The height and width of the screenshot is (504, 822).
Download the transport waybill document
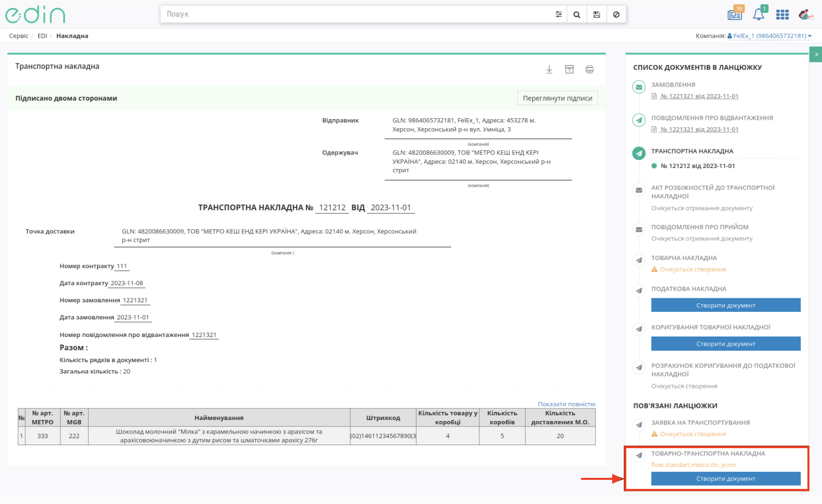[549, 69]
